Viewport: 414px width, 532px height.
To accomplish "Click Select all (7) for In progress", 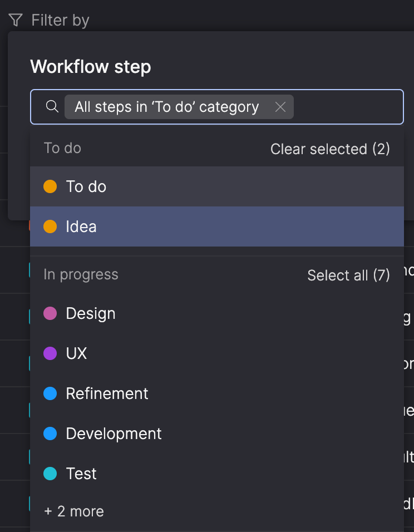I will tap(348, 275).
